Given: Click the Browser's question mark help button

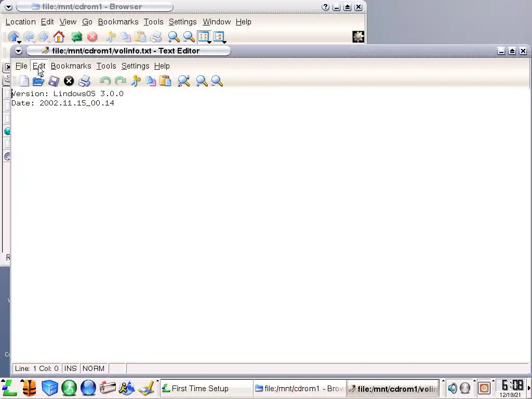Looking at the screenshot, I should (x=325, y=7).
